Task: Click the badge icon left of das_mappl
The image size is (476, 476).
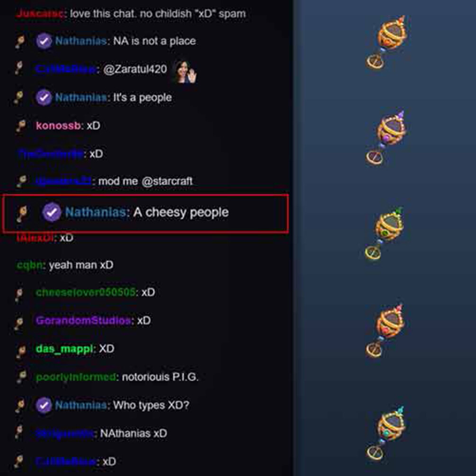Action: [21, 350]
